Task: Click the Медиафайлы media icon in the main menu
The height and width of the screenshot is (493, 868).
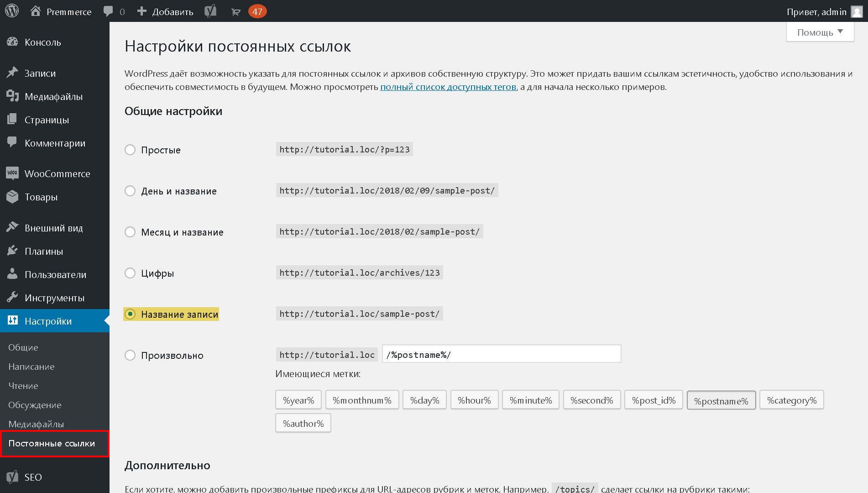Action: tap(12, 96)
